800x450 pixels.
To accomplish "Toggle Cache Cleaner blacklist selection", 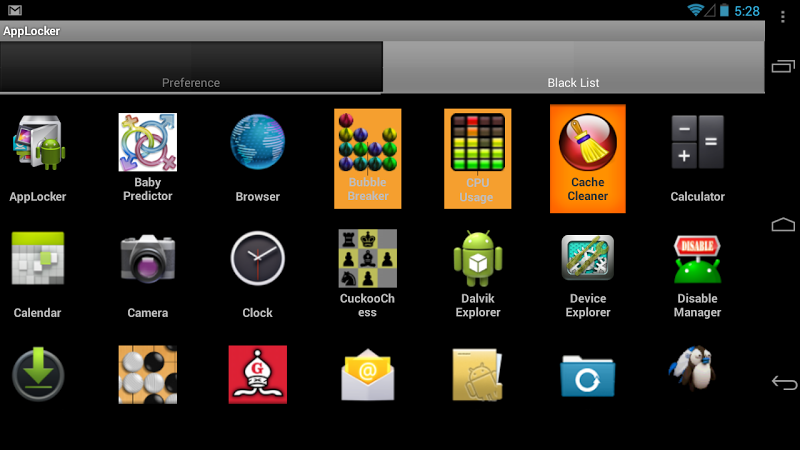I will tap(588, 159).
